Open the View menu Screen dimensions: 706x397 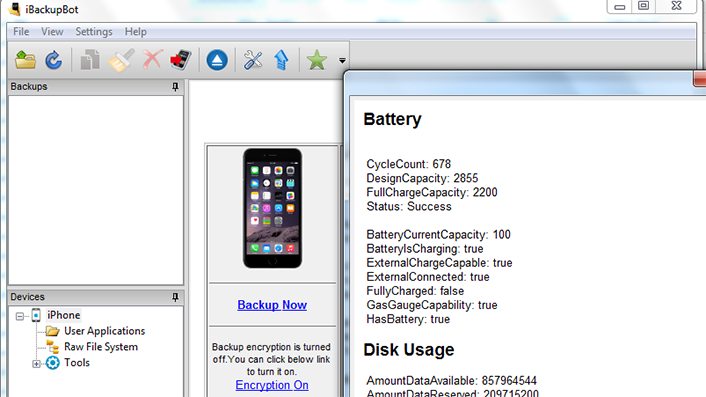pyautogui.click(x=52, y=32)
